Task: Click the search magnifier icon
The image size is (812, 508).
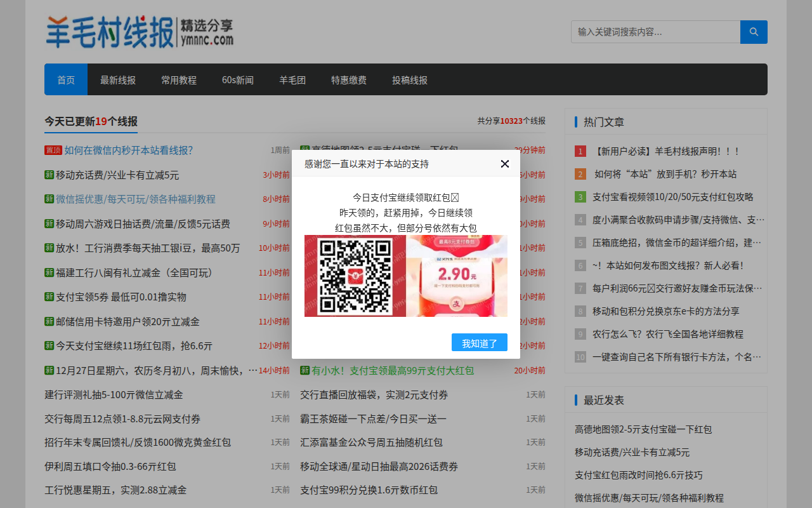Action: click(x=754, y=31)
